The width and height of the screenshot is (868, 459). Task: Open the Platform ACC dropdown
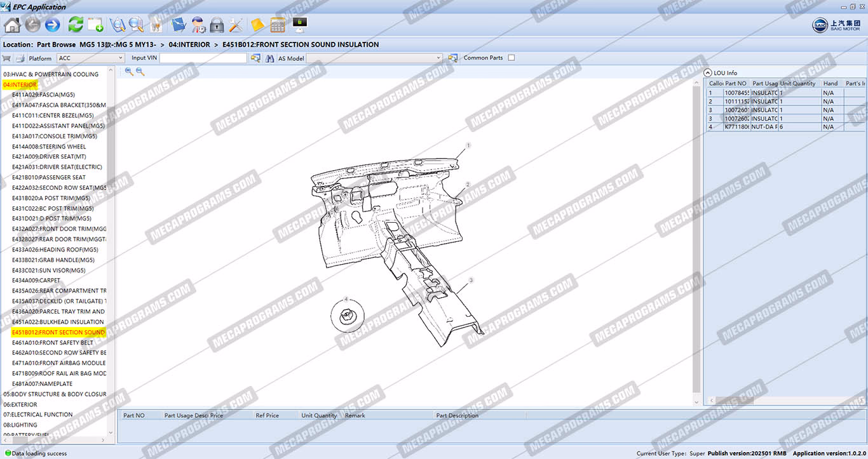tap(91, 58)
